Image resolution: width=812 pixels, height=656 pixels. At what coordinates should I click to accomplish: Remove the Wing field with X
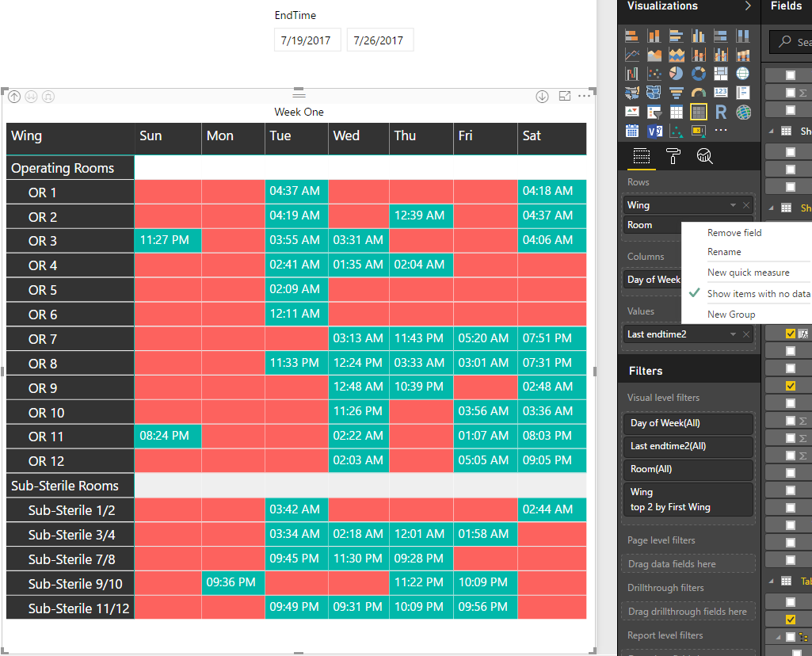746,205
